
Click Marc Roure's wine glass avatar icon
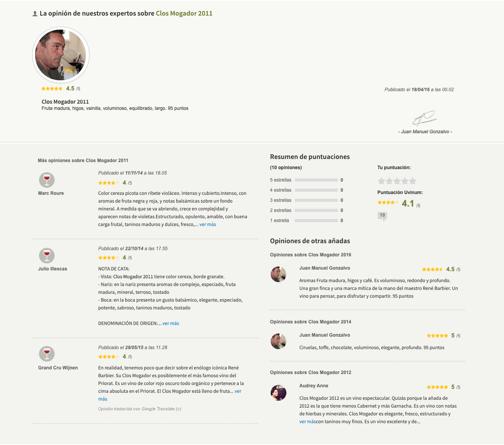47,180
